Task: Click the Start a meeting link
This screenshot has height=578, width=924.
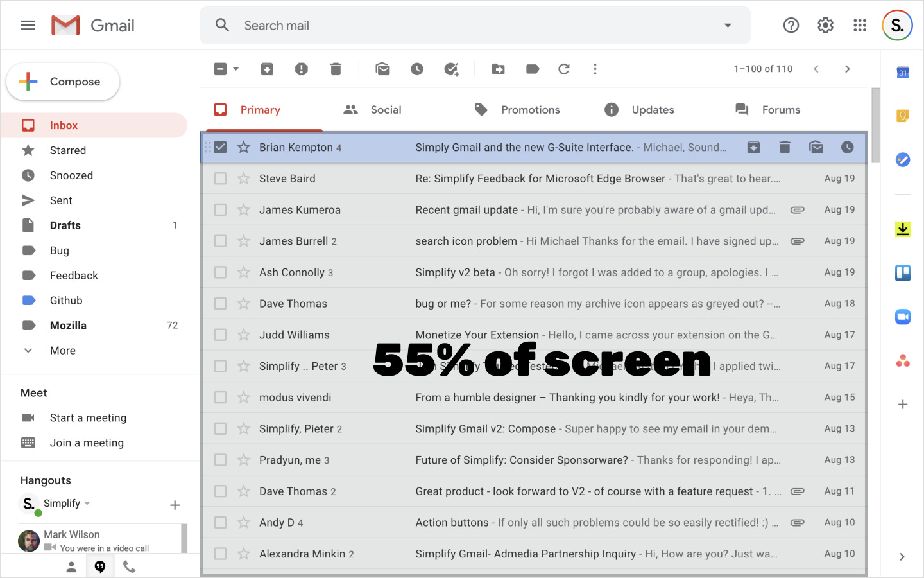Action: click(88, 418)
